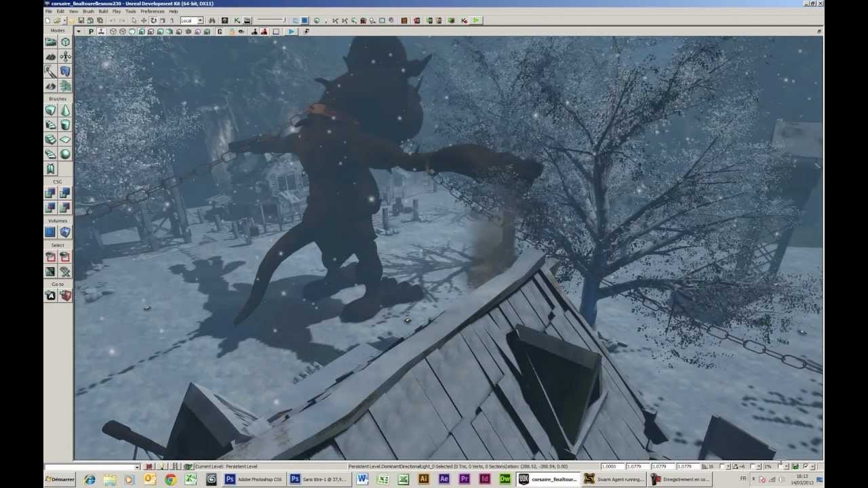This screenshot has height=488, width=868.
Task: Open the Preferences menu
Action: [153, 11]
